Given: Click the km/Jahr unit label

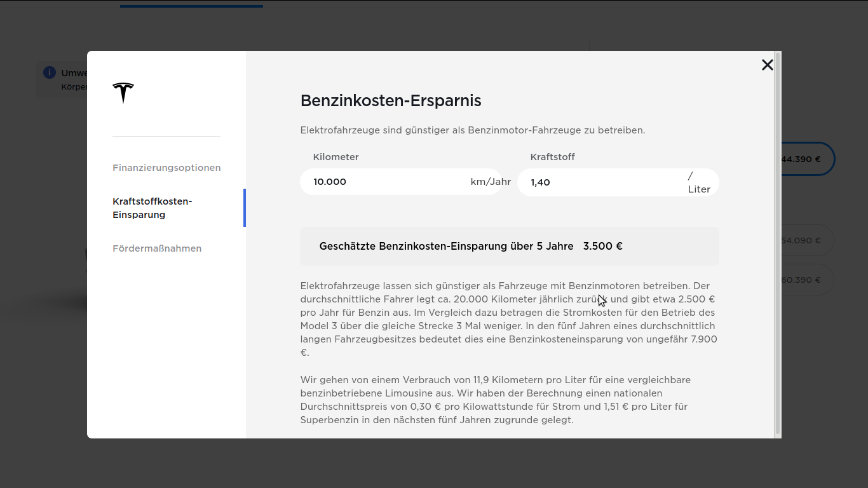Looking at the screenshot, I should [491, 182].
